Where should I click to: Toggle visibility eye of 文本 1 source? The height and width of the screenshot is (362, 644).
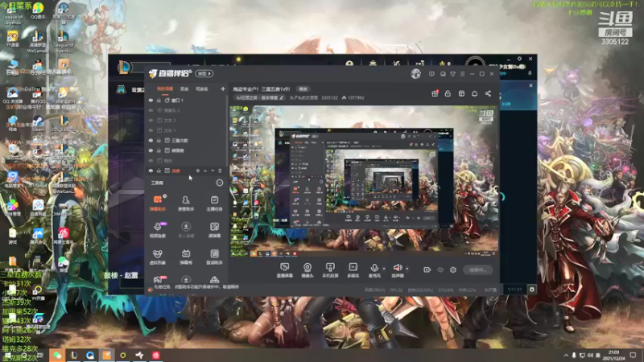(151, 130)
